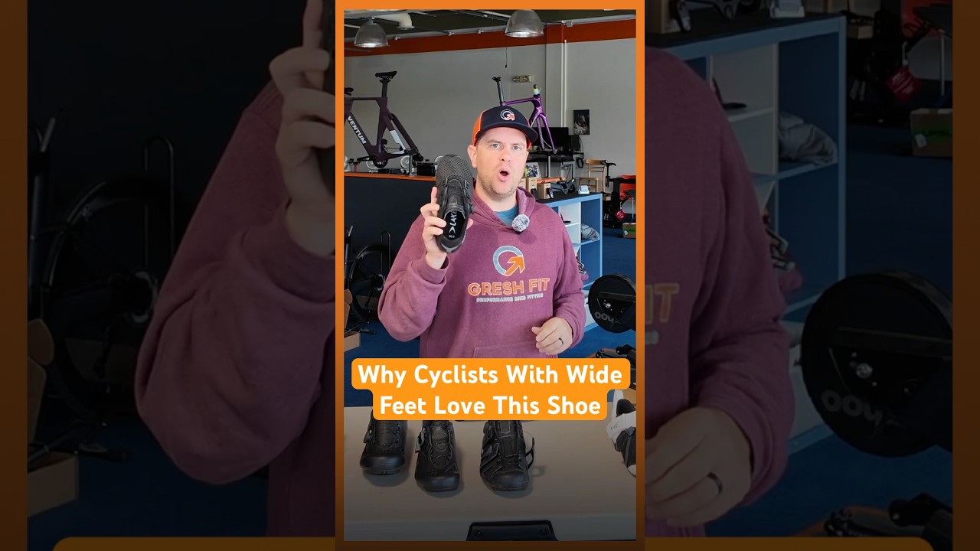Image resolution: width=980 pixels, height=551 pixels.
Task: Click the 'Why Cyclists With Wide' caption line
Action: coord(491,375)
